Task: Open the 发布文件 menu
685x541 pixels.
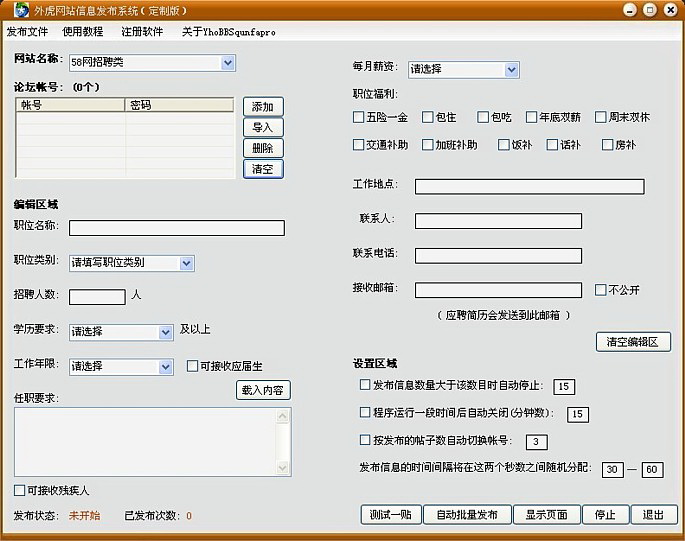Action: click(28, 32)
